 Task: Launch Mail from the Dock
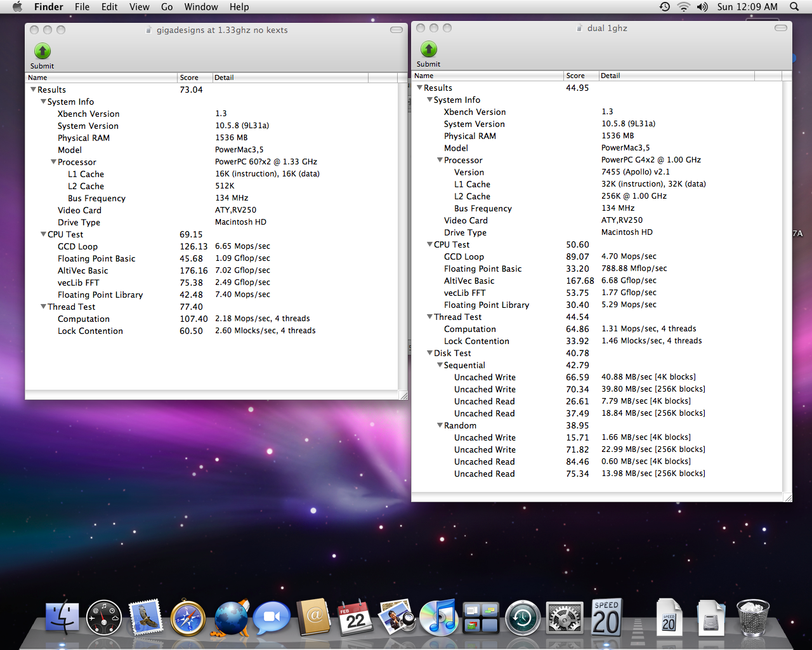146,618
